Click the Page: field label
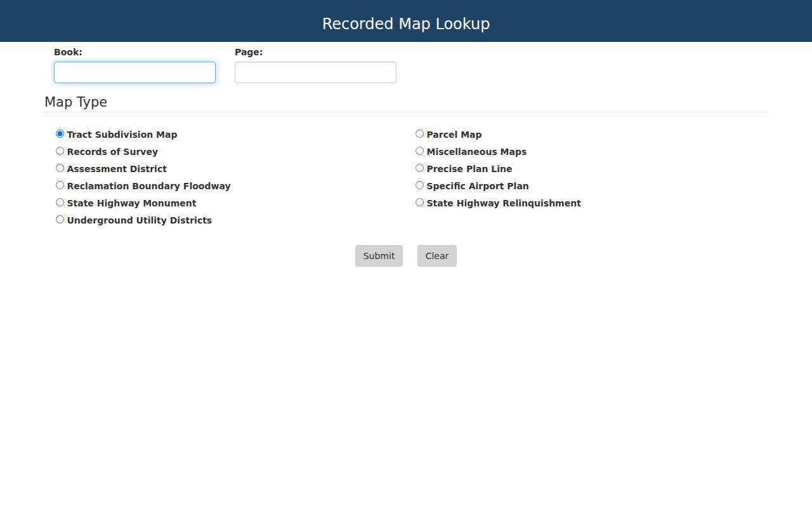 tap(249, 52)
